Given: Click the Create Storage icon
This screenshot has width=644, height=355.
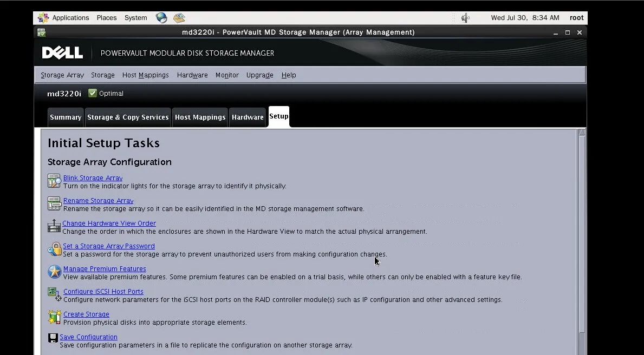Looking at the screenshot, I should (x=54, y=317).
